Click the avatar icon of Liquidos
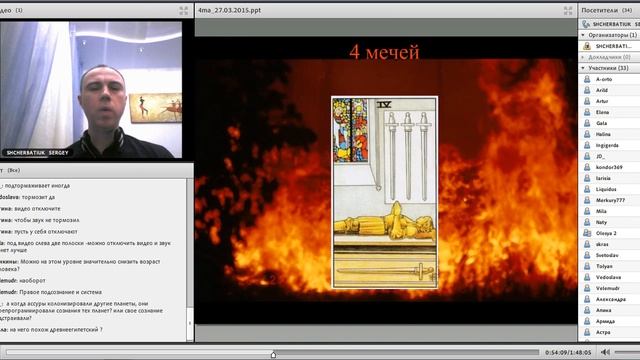The width and height of the screenshot is (640, 360). point(587,189)
